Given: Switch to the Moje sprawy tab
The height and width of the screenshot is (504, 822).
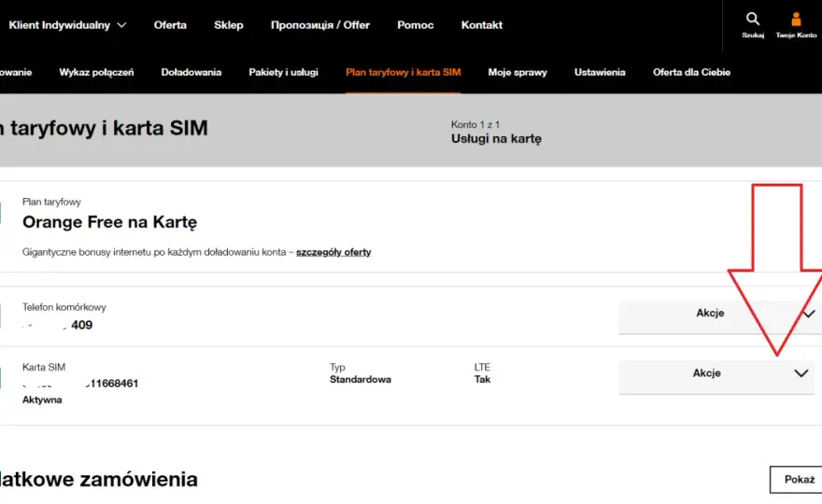Looking at the screenshot, I should point(517,72).
